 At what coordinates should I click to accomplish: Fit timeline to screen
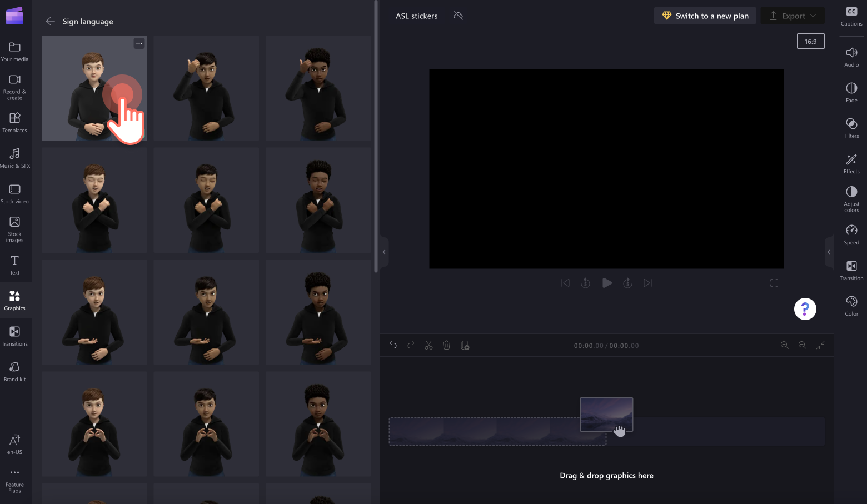click(x=820, y=345)
